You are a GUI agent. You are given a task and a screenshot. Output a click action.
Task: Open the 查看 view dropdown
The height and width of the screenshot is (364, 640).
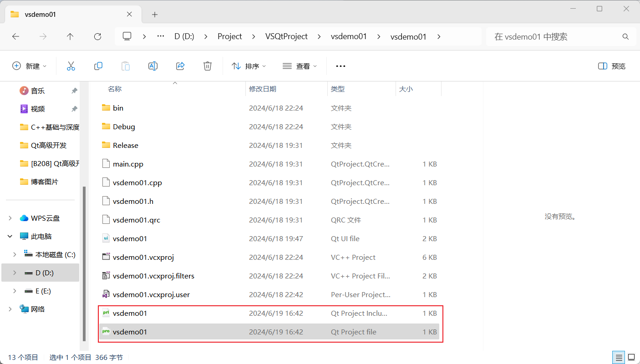(300, 66)
